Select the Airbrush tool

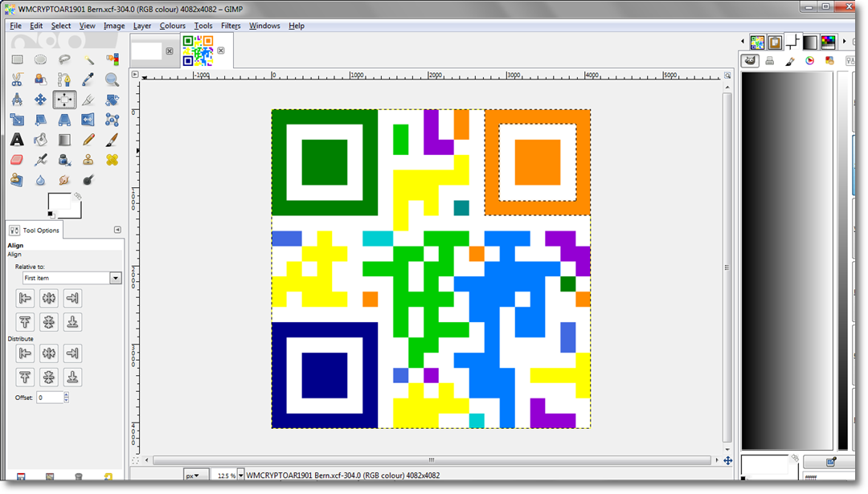pyautogui.click(x=40, y=160)
